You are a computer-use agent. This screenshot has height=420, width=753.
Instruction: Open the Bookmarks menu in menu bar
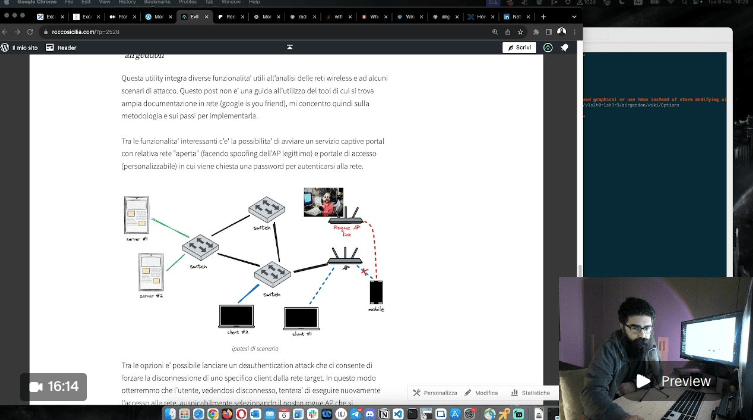pos(157,3)
